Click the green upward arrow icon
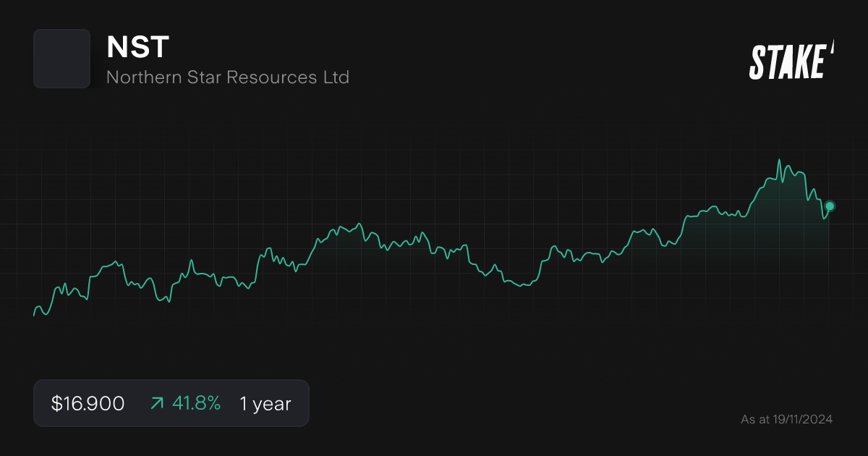Image resolution: width=868 pixels, height=456 pixels. (x=156, y=403)
